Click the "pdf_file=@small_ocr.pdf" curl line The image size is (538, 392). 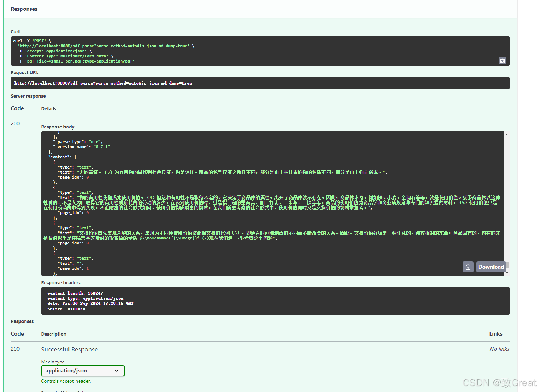(76, 61)
